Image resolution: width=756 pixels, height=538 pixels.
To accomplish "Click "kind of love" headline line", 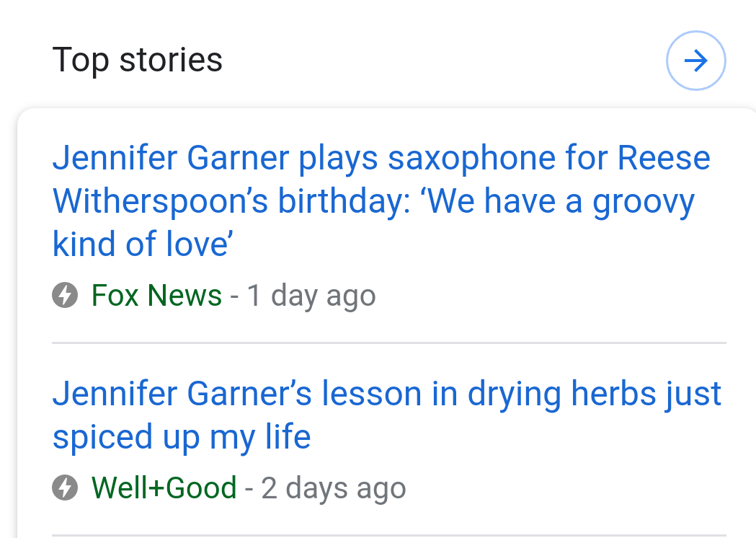I will pos(143,244).
